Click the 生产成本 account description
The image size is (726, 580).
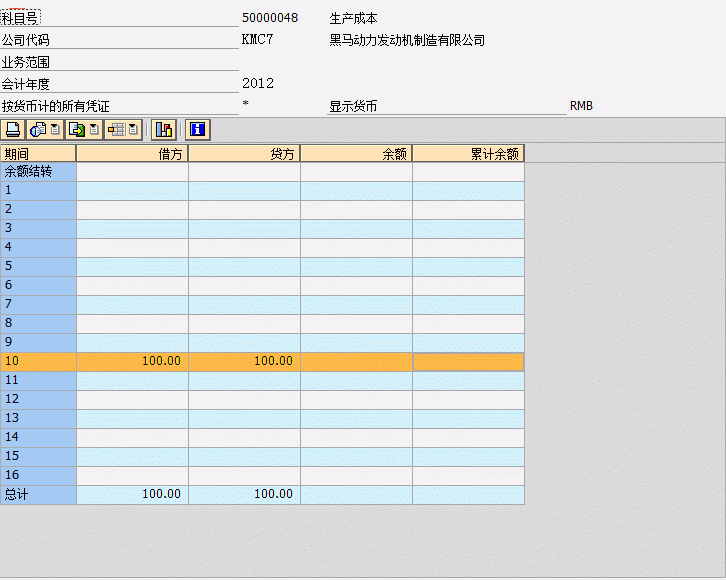[353, 19]
